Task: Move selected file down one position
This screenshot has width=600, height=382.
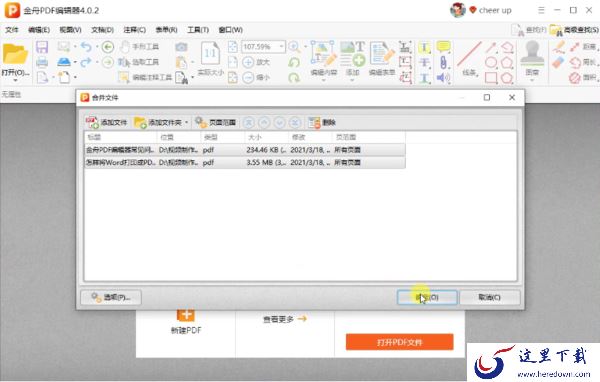Action: (279, 122)
